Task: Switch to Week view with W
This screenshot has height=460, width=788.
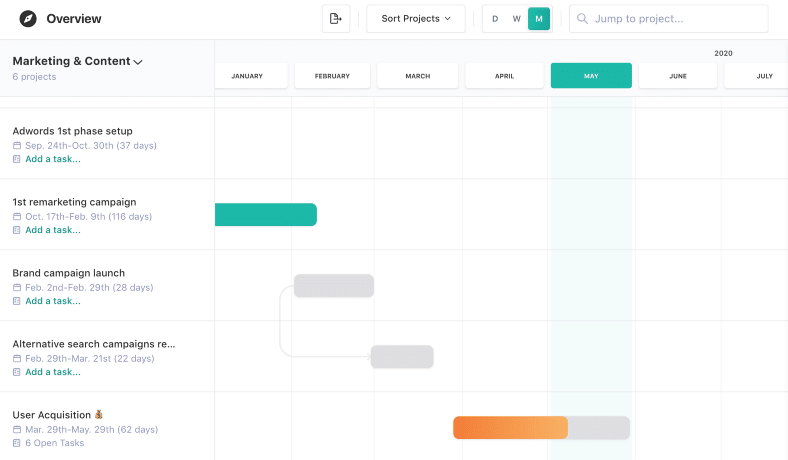Action: pos(517,19)
